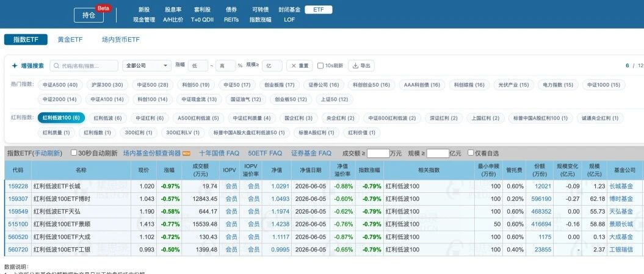The image size is (644, 274).
Task: Click the enhanced search plus icon
Action: click(x=15, y=66)
